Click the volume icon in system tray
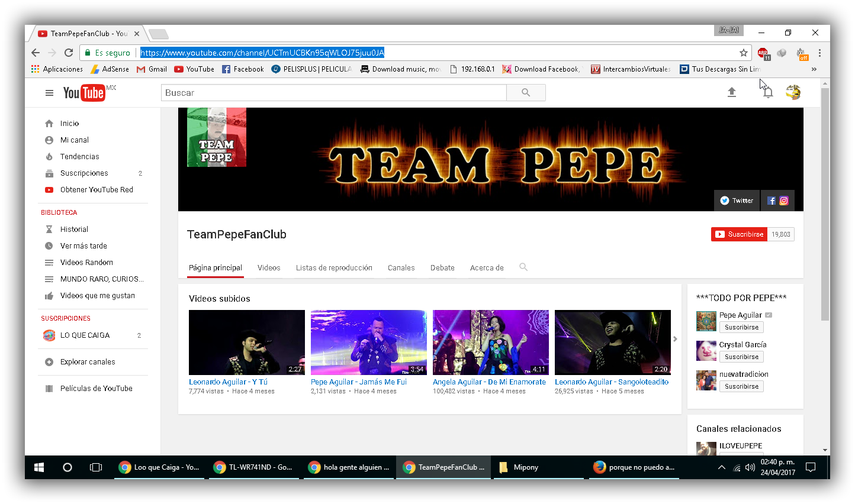 [x=750, y=467]
